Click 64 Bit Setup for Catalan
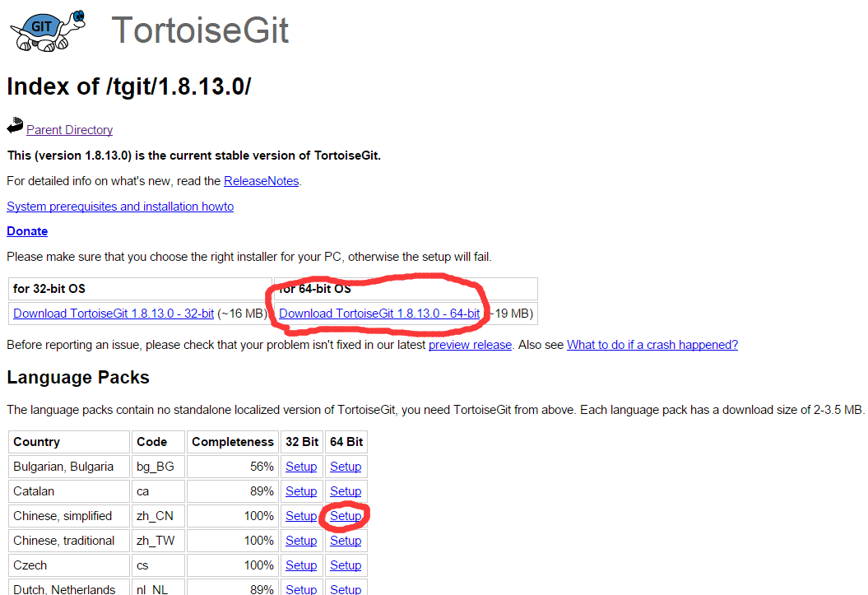The width and height of the screenshot is (868, 595). 346,491
